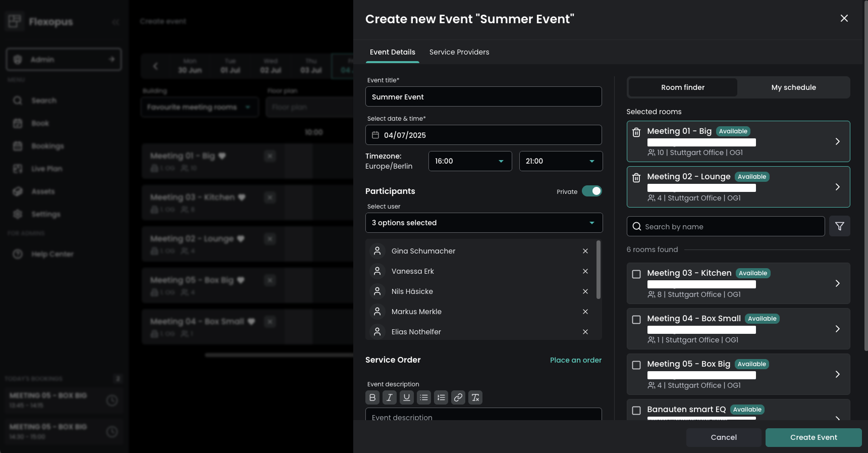Open the 21:00 end time dropdown
Image resolution: width=868 pixels, height=453 pixels.
[x=561, y=161]
